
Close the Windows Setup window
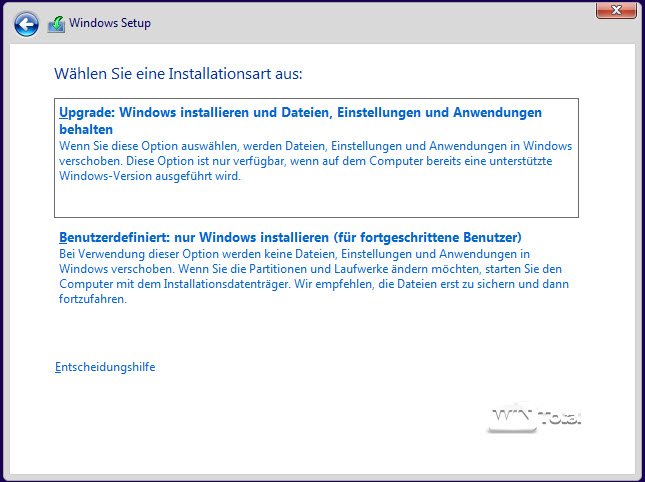(x=616, y=10)
